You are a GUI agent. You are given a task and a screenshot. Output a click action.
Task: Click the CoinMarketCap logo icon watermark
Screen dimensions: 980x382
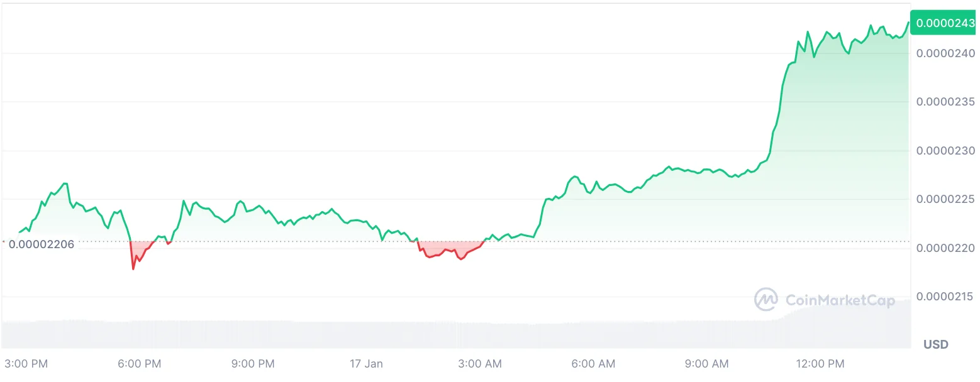coord(766,300)
